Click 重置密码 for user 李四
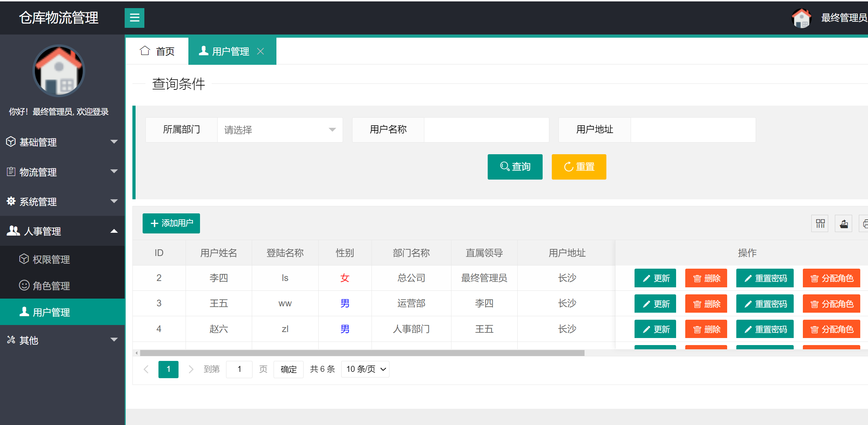The image size is (868, 425). 765,278
